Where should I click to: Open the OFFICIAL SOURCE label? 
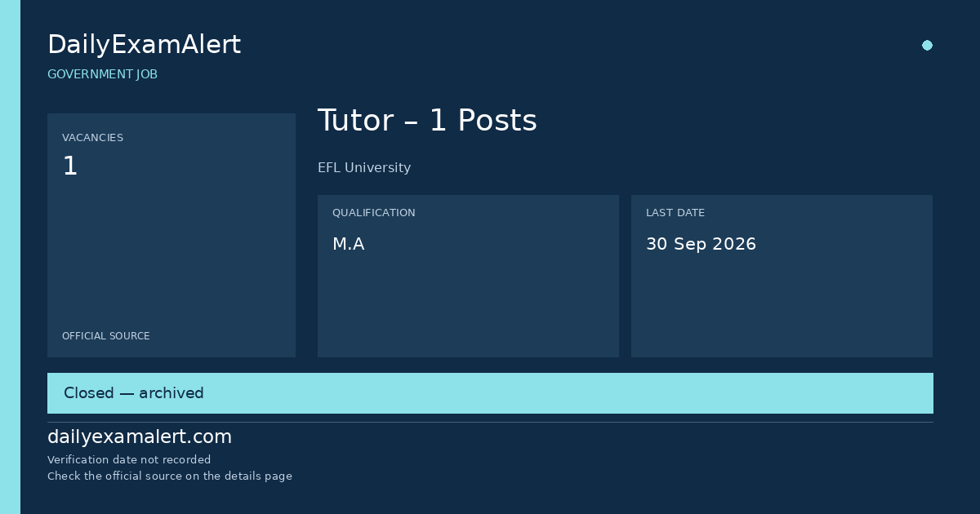tap(106, 336)
